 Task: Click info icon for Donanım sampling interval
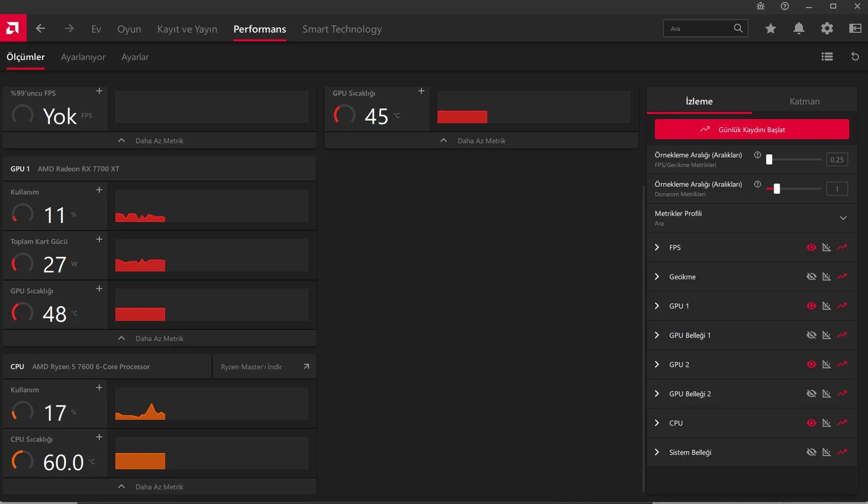coord(757,185)
